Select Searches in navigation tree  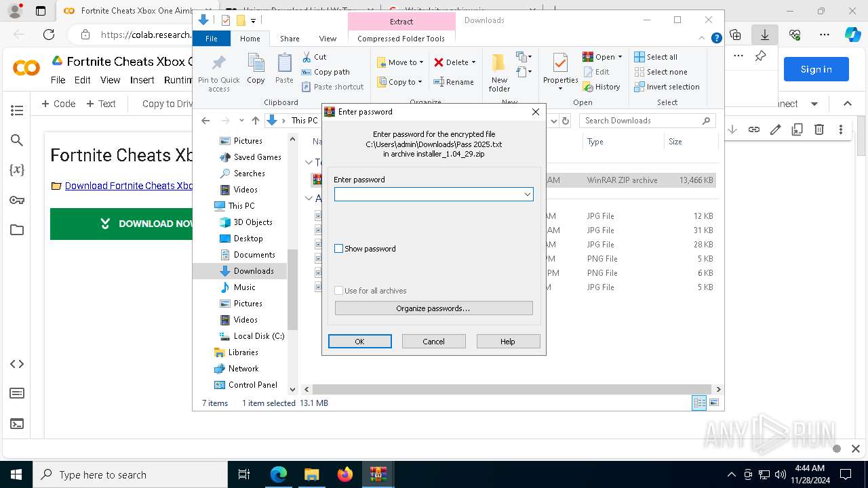click(x=243, y=174)
